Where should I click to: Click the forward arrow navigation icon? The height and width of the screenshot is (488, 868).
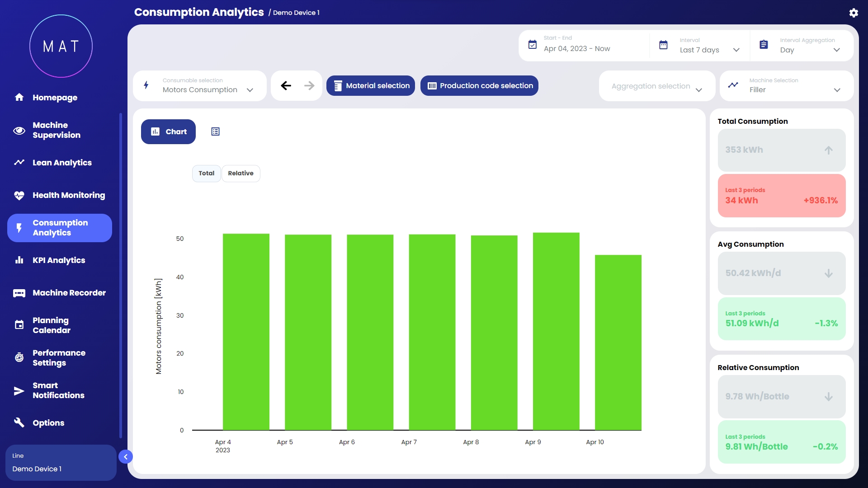309,85
